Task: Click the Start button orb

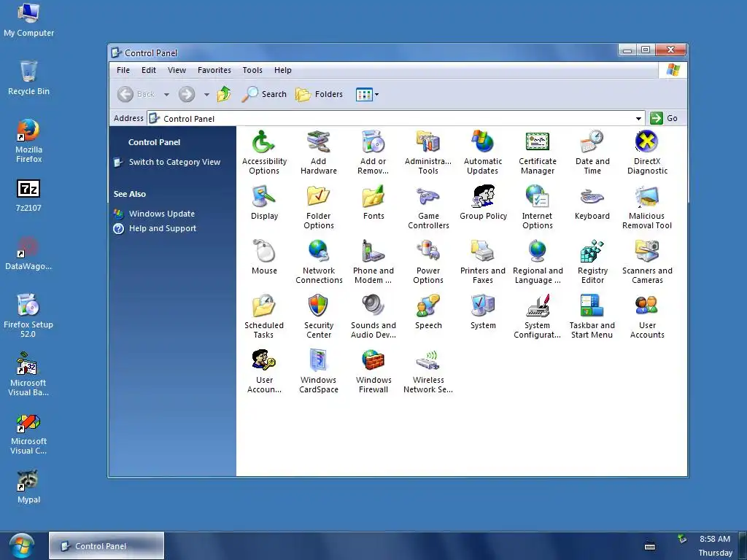Action: [20, 545]
